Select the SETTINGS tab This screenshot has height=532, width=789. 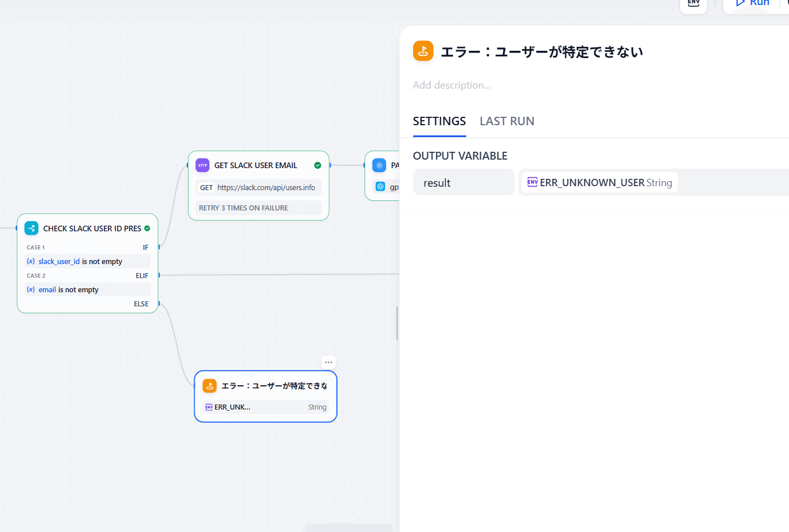[x=439, y=121]
